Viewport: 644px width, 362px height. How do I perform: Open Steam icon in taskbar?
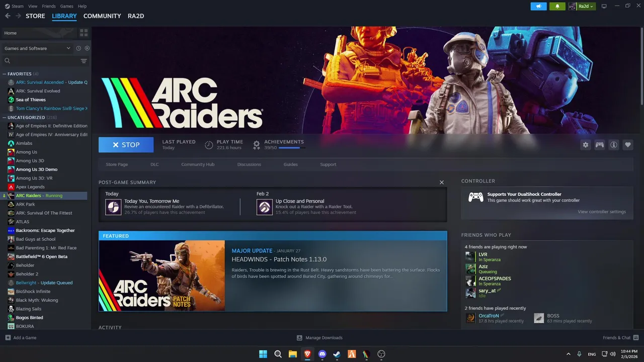pos(337,354)
